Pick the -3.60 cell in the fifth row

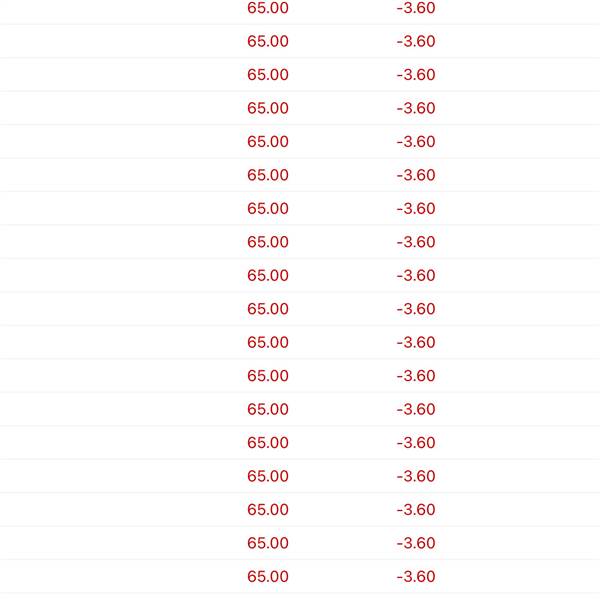pyautogui.click(x=416, y=142)
